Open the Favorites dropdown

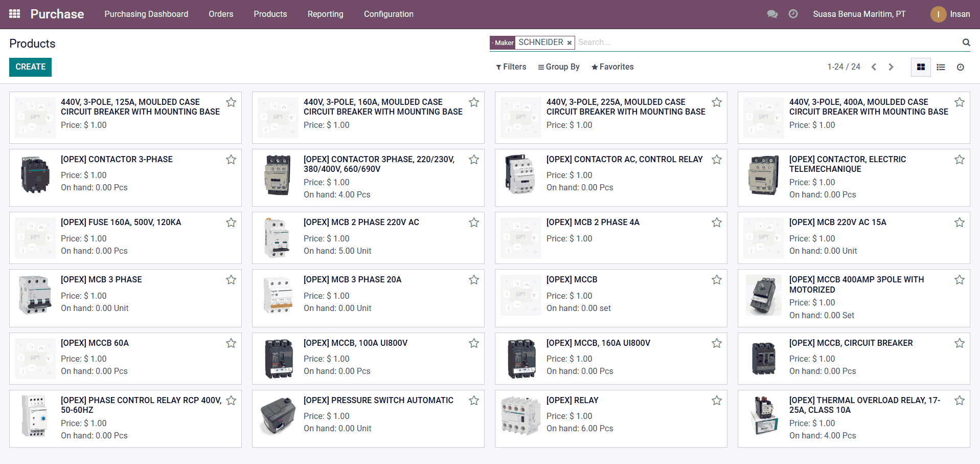(612, 67)
